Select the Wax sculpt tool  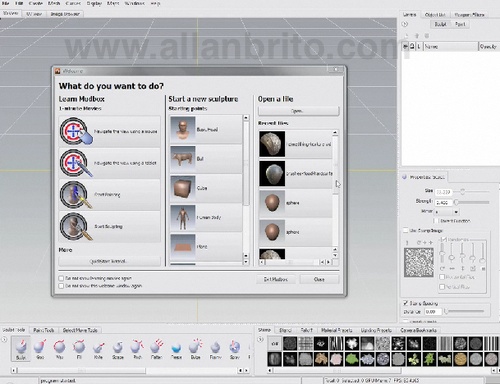coord(59,349)
